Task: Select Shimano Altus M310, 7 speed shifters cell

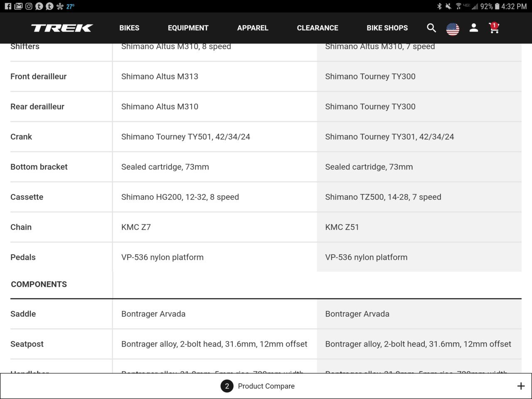Action: coord(419,52)
